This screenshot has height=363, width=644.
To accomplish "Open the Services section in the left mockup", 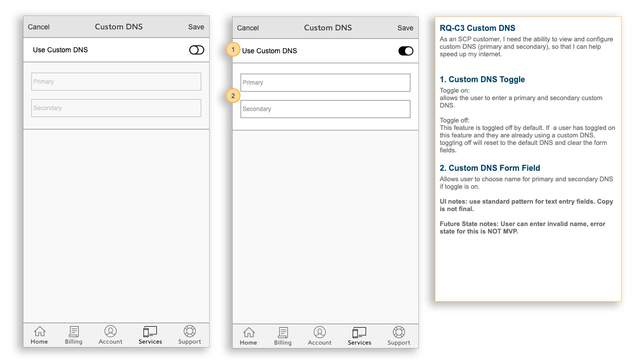I will click(150, 335).
